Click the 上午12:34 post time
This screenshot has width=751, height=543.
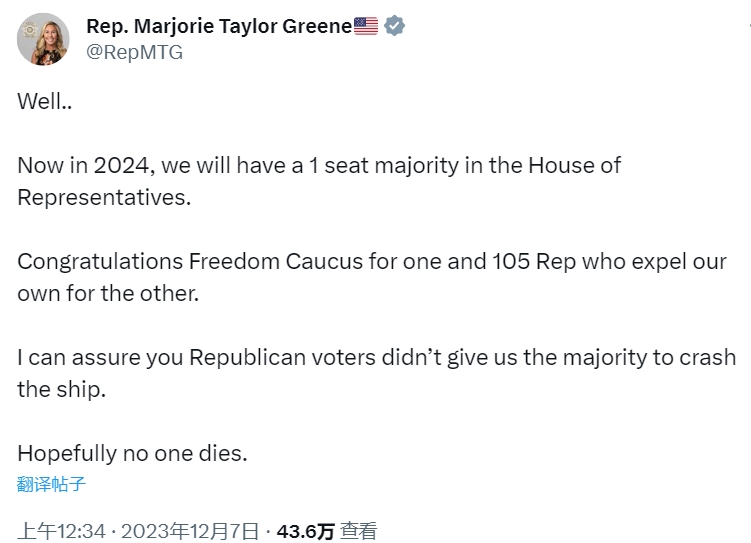(x=62, y=531)
